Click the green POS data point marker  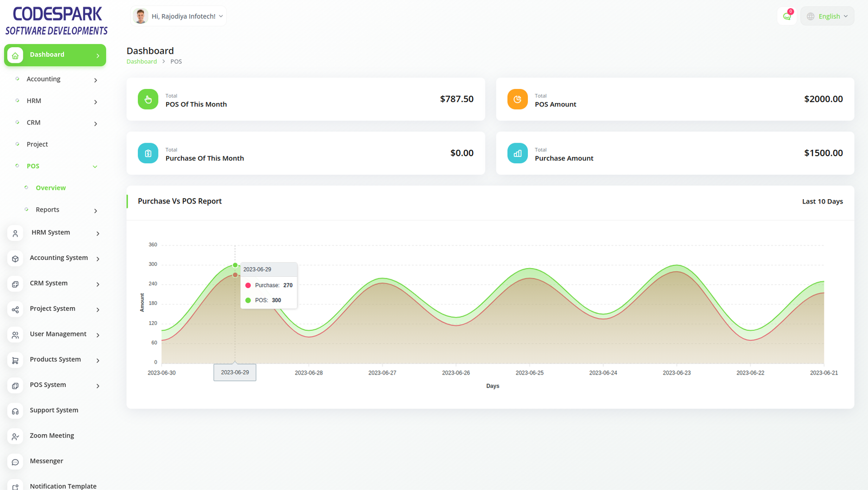[x=235, y=265]
